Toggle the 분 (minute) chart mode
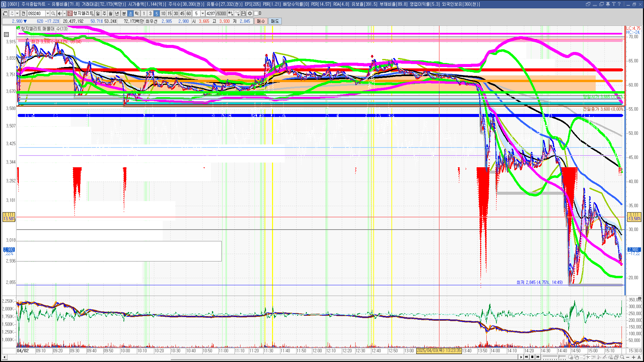Screen dimensions: 644x362 point(124,13)
